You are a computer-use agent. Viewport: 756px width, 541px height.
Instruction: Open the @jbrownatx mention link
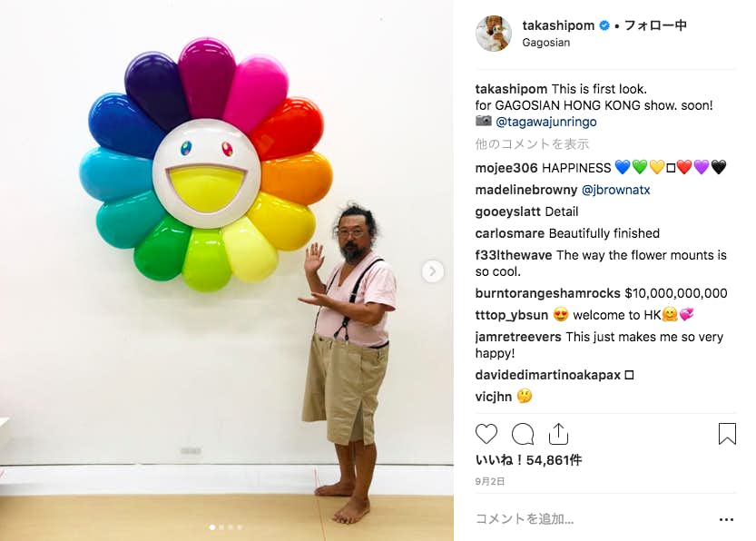click(615, 190)
